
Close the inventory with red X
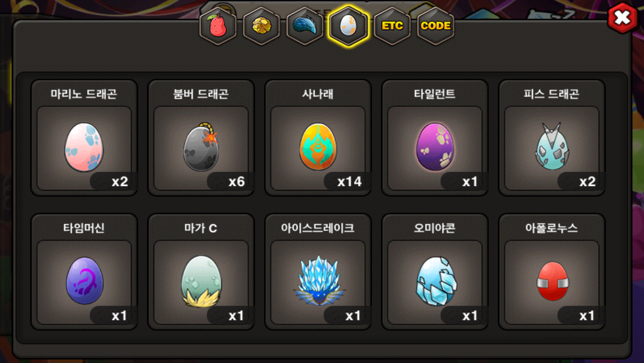click(622, 18)
